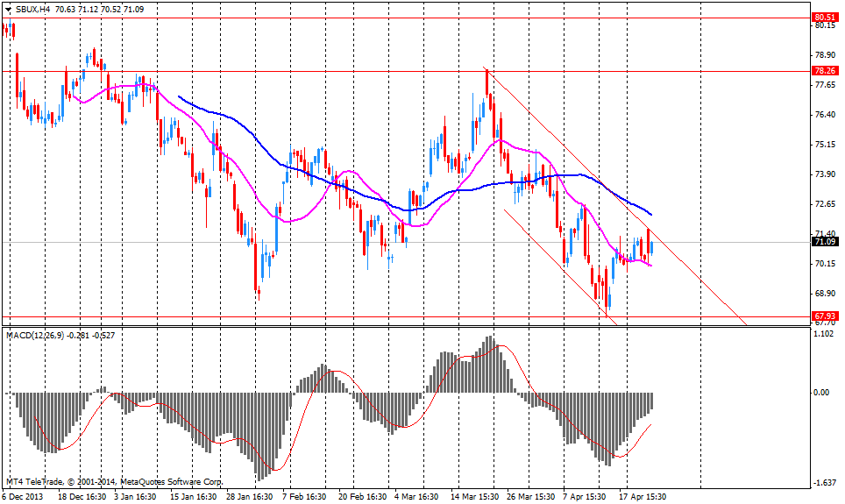Click the 76.40 price scale value
The height and width of the screenshot is (504, 845).
825,115
